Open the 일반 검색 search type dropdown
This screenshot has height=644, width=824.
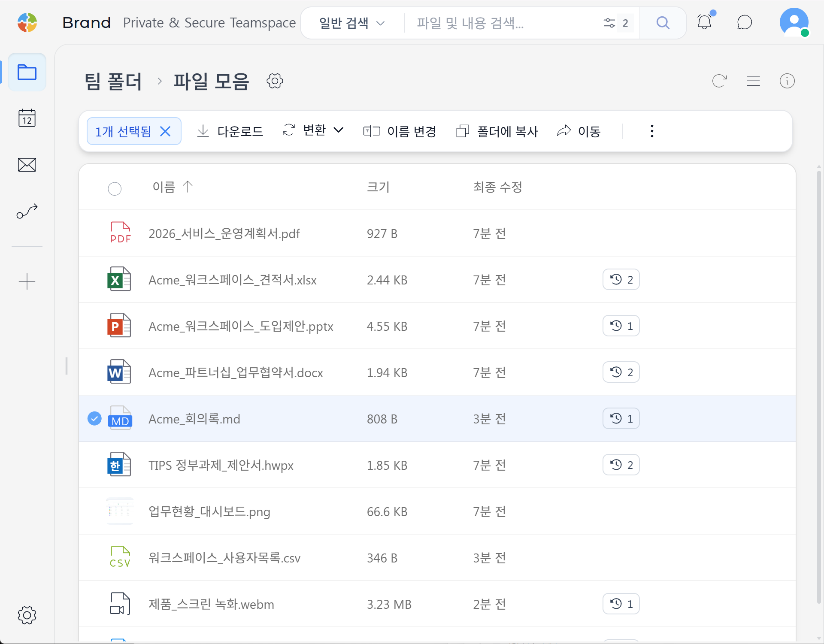click(x=351, y=23)
